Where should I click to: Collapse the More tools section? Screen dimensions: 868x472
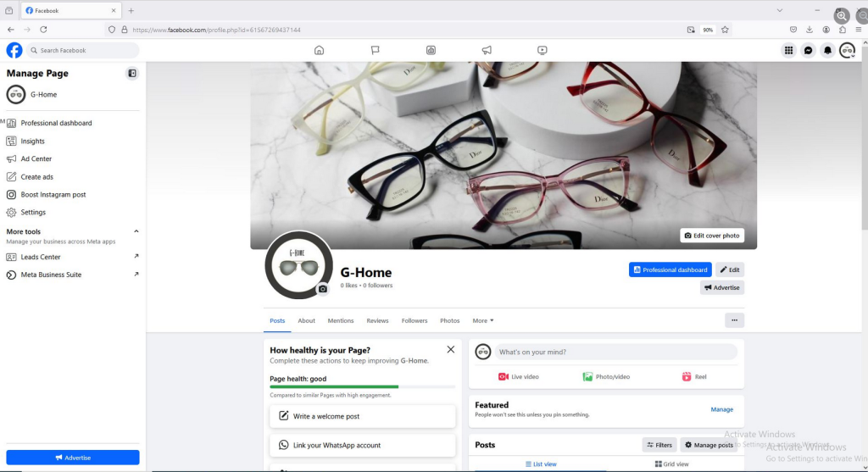136,231
